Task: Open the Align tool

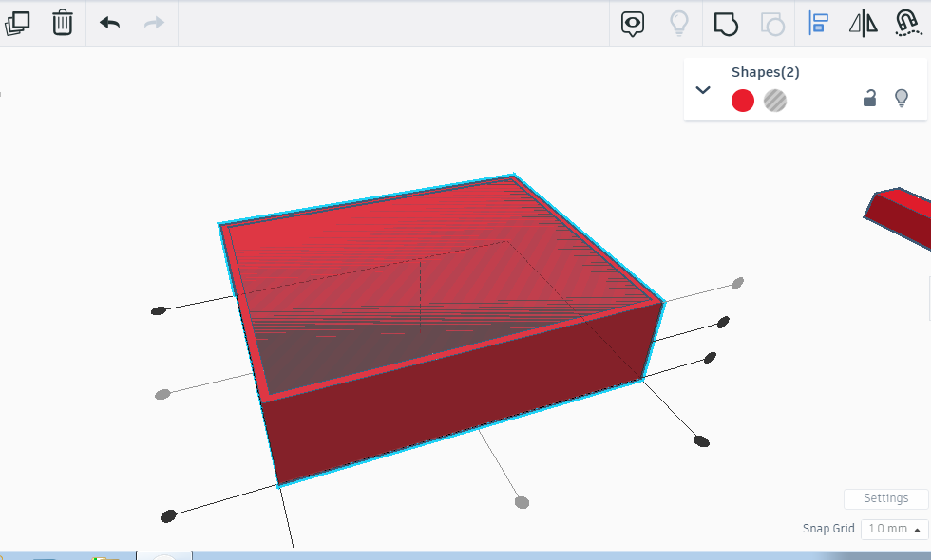Action: coord(818,23)
